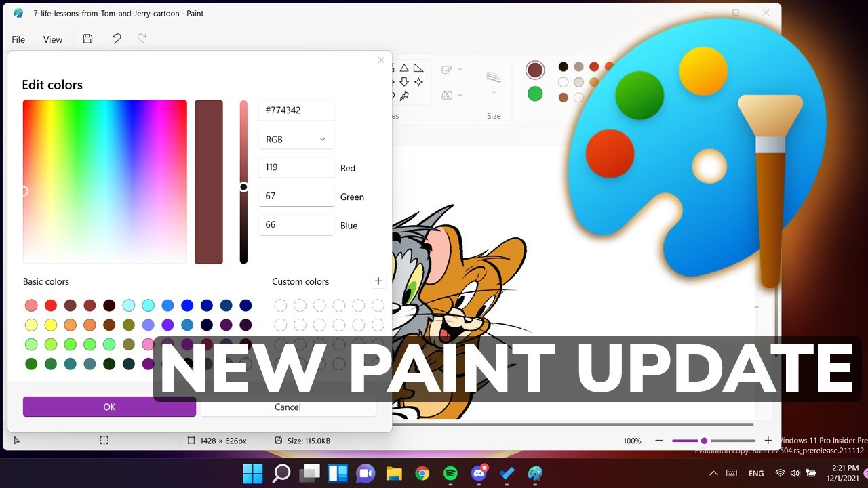This screenshot has height=488, width=868.
Task: Pick the down arrow shape
Action: [x=404, y=82]
